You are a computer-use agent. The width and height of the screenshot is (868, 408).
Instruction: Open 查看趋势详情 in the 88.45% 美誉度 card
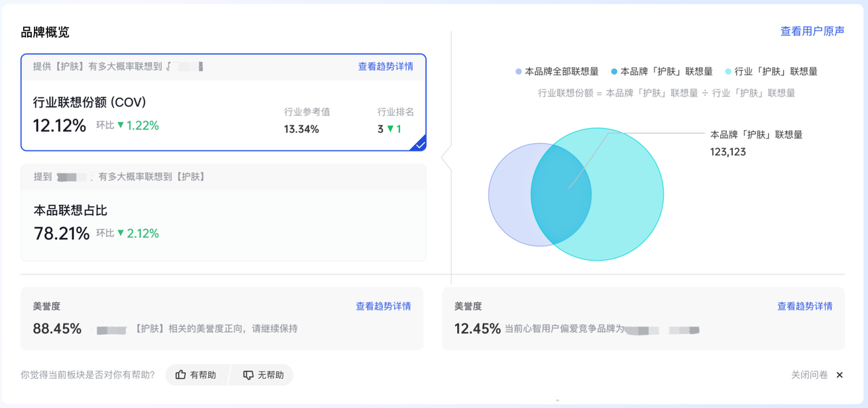(x=383, y=306)
